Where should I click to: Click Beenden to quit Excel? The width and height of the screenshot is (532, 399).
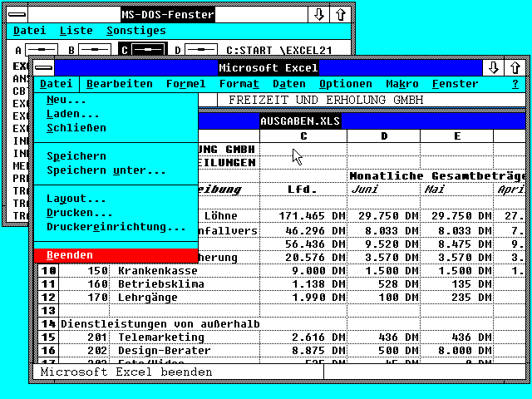[x=116, y=255]
